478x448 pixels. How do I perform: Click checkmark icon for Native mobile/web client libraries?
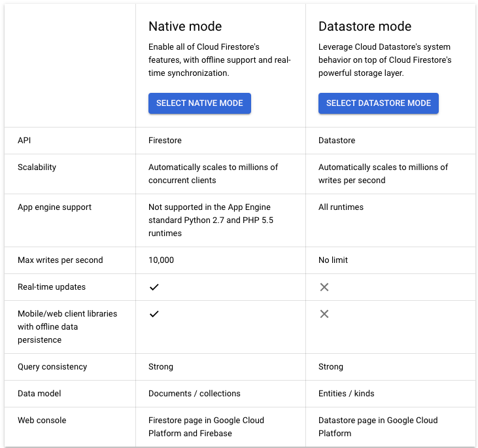tap(154, 314)
